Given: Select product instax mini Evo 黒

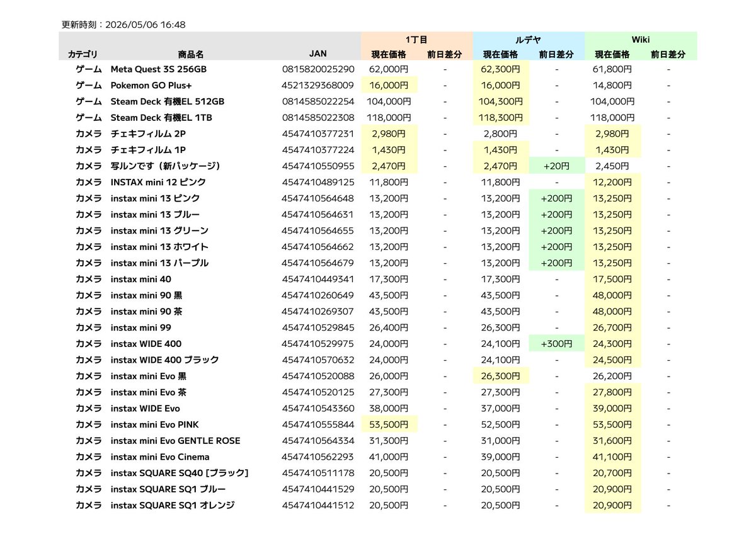Looking at the screenshot, I should coord(149,376).
